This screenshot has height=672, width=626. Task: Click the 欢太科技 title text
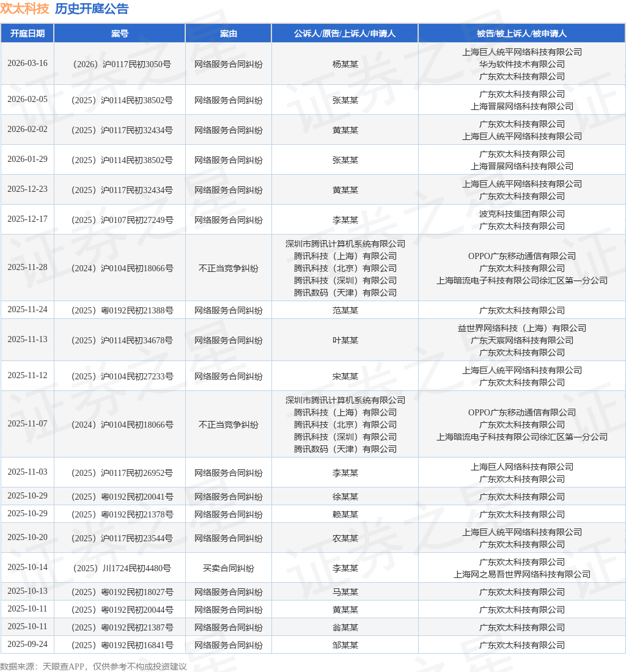click(x=25, y=9)
